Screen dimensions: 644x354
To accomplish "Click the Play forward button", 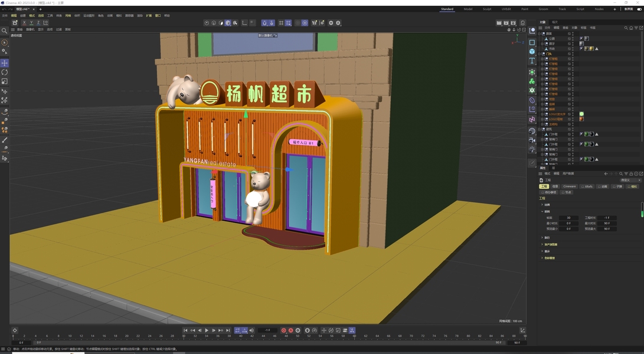I will (207, 330).
